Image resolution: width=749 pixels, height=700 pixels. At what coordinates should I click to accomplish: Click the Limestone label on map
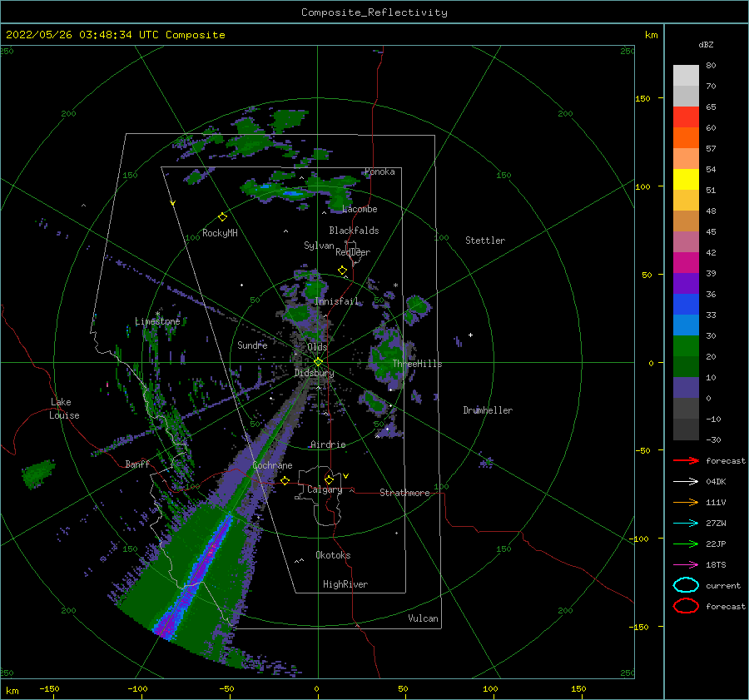(157, 321)
